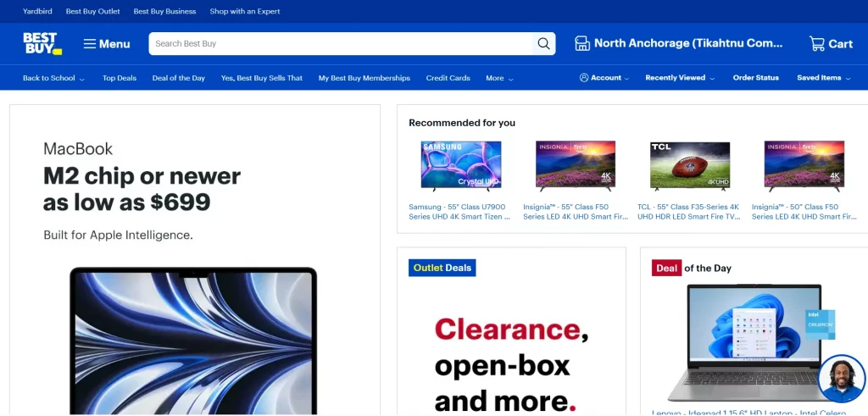The height and width of the screenshot is (416, 868).
Task: Go to Deal of the Day
Action: (178, 78)
